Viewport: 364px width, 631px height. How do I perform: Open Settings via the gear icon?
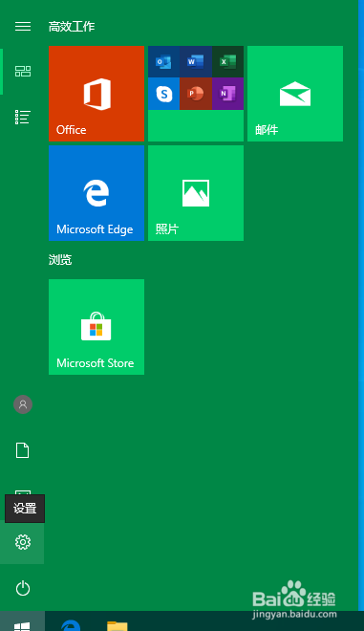click(23, 542)
